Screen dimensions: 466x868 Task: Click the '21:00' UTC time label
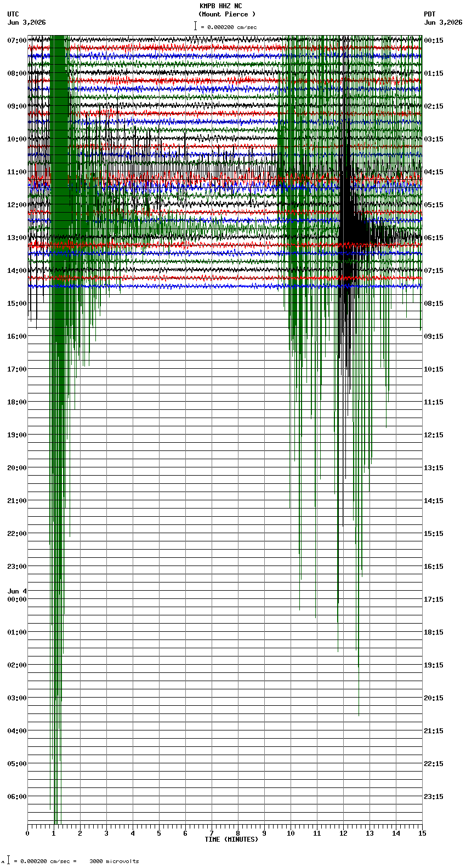point(17,501)
